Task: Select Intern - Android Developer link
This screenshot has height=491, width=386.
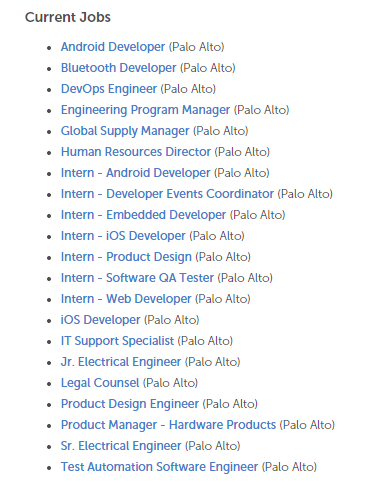Action: coord(136,173)
